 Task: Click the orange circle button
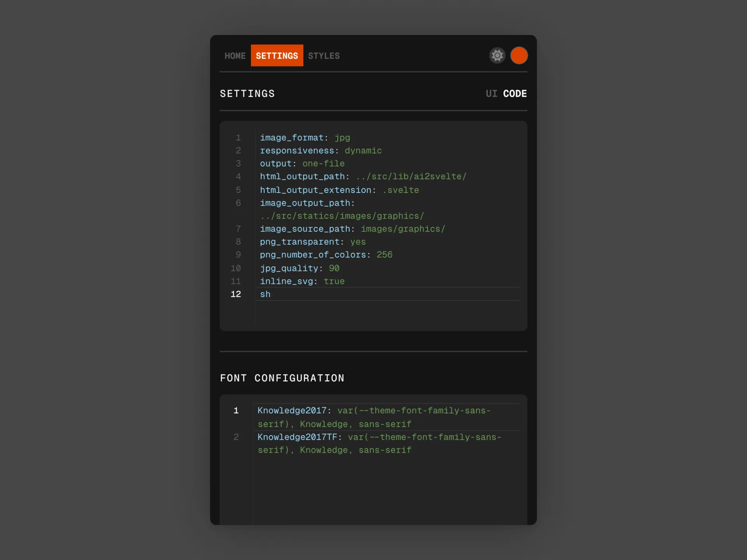point(519,56)
